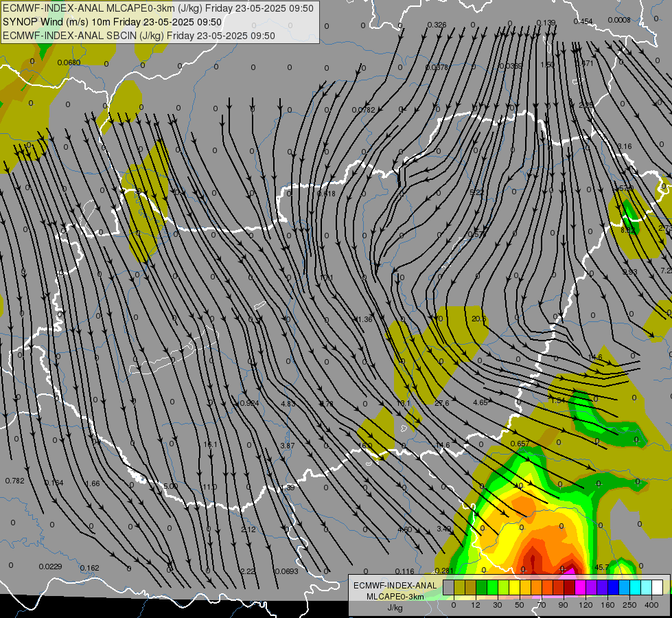Click the map value 0.0229
Screen dimensions: 672x618
(50, 566)
